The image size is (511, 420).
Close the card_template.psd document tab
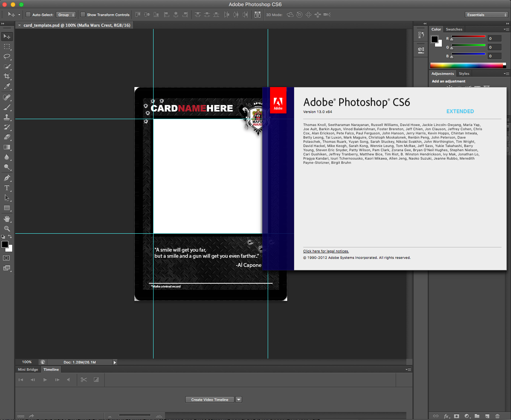tap(19, 25)
